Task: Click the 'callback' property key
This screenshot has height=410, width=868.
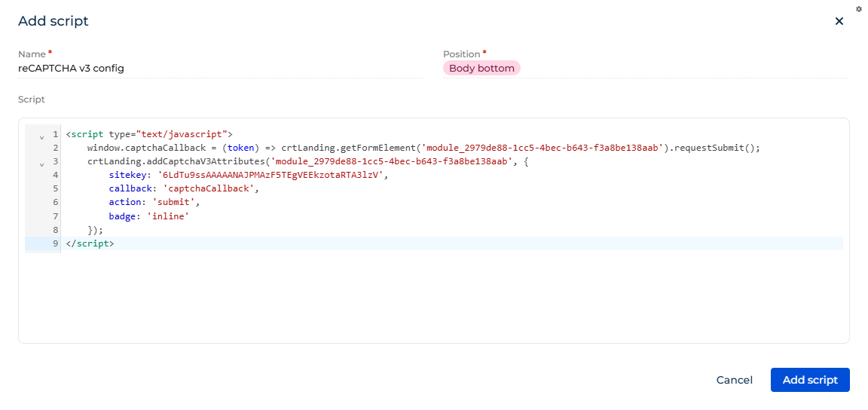Action: coord(130,189)
